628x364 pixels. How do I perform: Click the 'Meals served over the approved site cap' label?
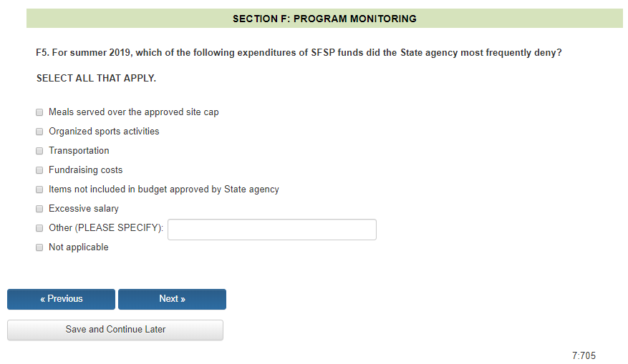point(133,112)
